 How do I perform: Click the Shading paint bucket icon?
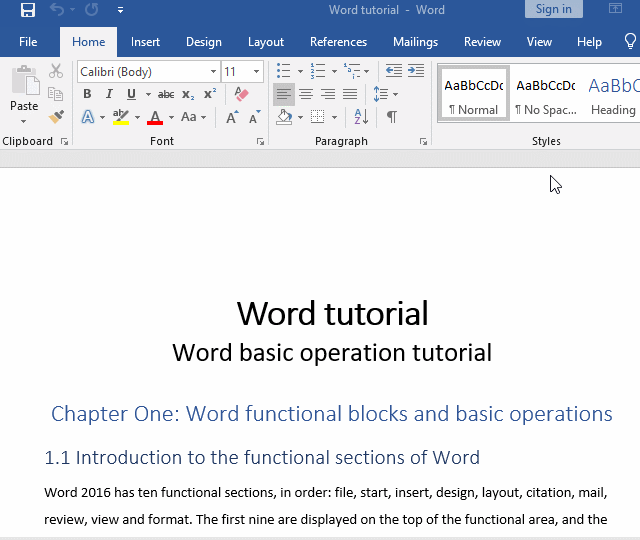coord(284,117)
